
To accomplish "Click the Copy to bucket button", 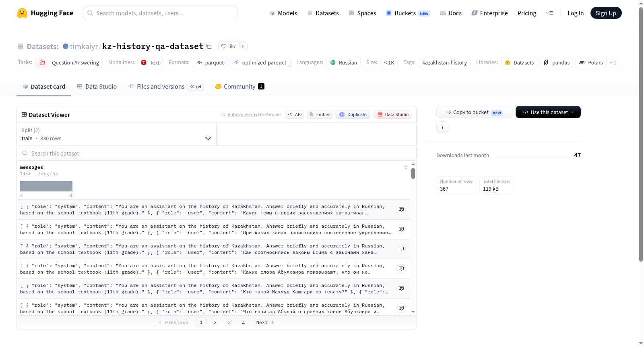I will pyautogui.click(x=474, y=112).
